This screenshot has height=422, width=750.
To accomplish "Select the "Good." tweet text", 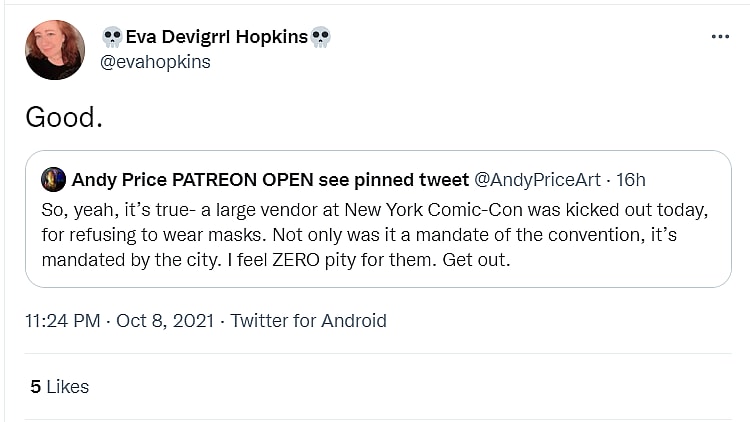I will [64, 117].
